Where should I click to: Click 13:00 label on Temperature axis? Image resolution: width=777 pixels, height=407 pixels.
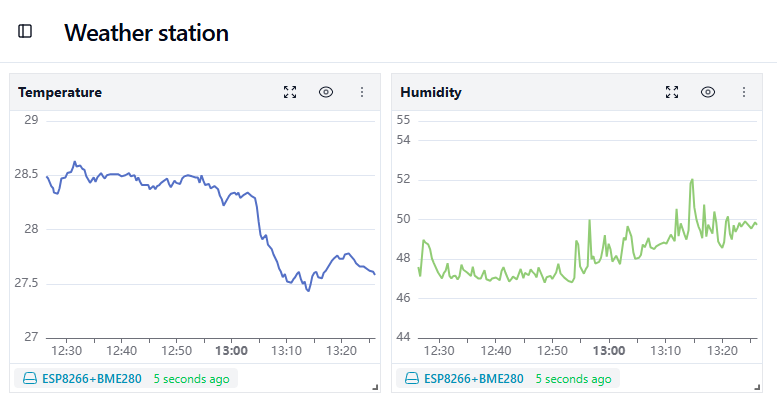(x=231, y=351)
